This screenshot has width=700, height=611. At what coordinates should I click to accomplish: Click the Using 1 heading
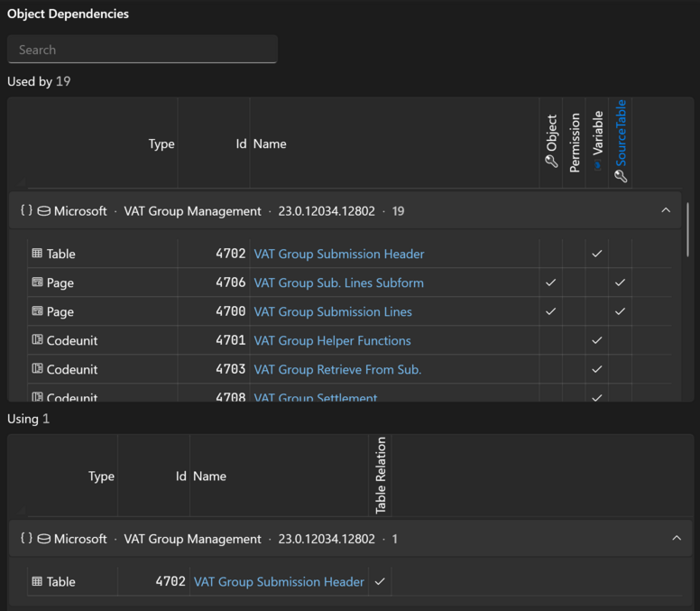(28, 419)
